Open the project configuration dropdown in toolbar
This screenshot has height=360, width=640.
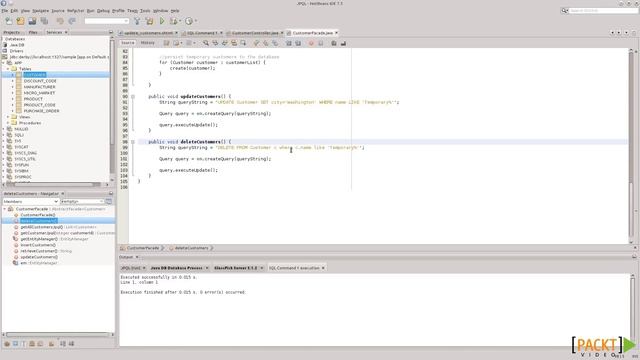[107, 21]
